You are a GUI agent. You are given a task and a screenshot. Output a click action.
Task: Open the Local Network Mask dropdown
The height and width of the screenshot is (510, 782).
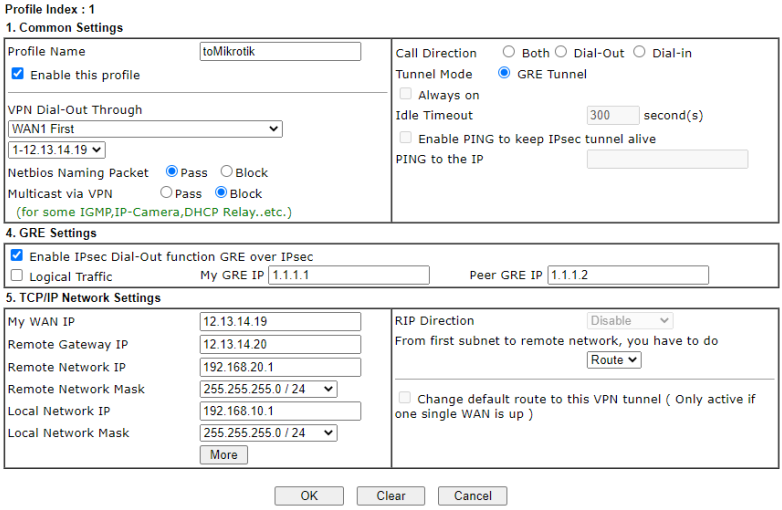point(269,433)
